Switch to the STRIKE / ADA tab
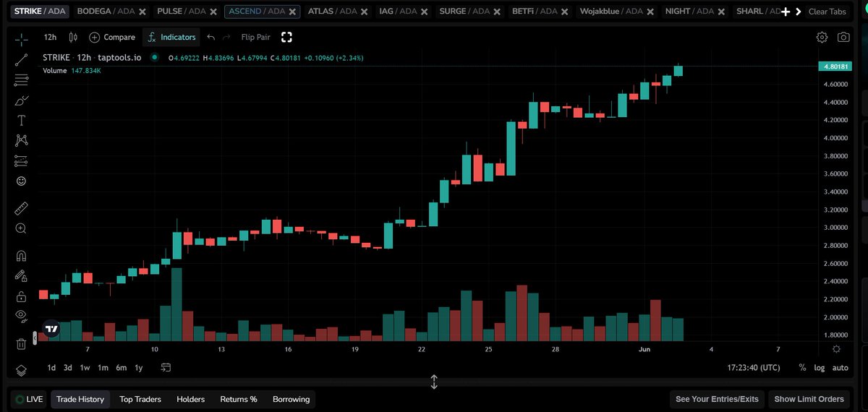Viewport: 868px width, 412px height. [40, 12]
